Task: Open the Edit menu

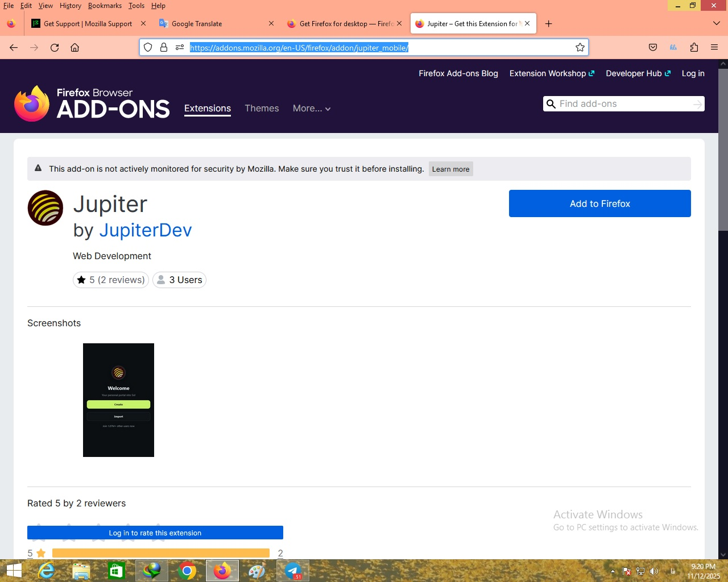Action: point(26,6)
